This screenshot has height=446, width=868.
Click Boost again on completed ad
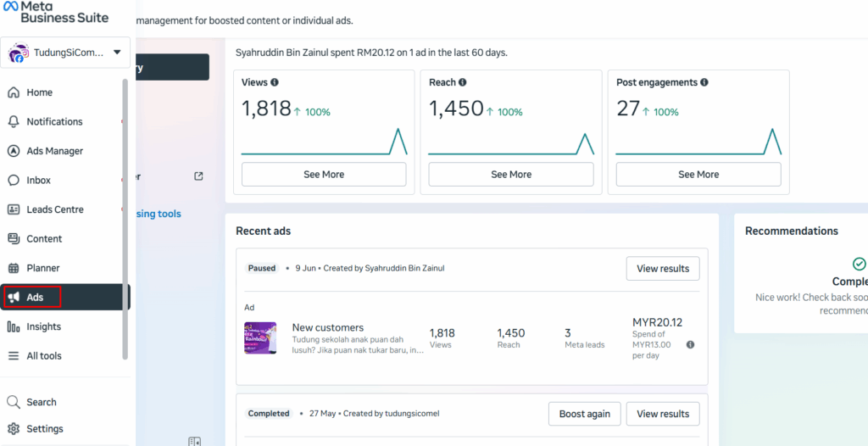pos(585,414)
